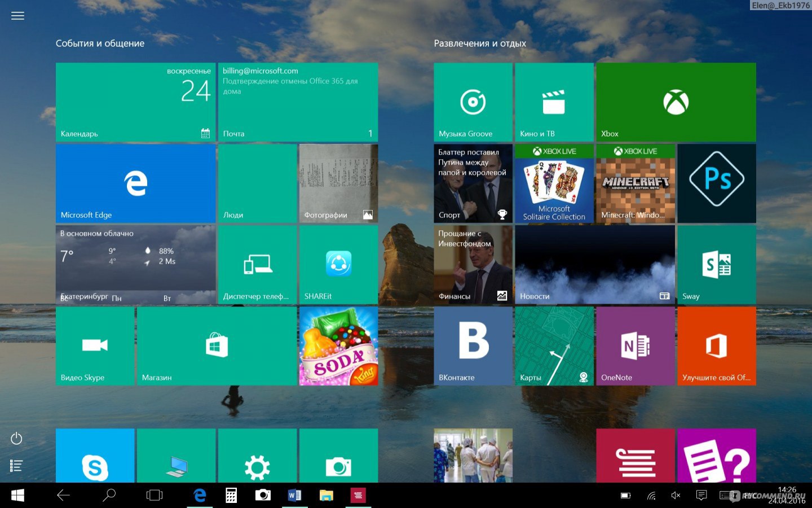This screenshot has height=508, width=812.
Task: Open the hamburger menu at top left
Action: pyautogui.click(x=17, y=16)
